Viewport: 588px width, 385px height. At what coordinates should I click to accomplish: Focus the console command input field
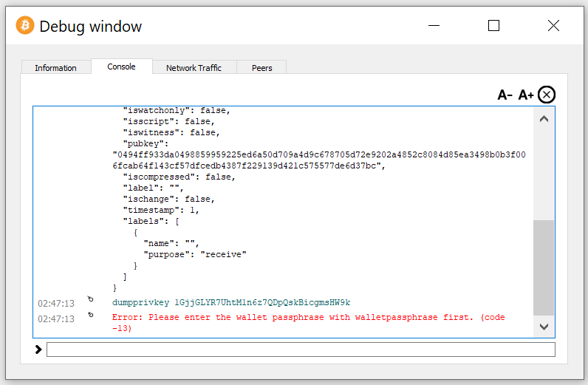[301, 350]
